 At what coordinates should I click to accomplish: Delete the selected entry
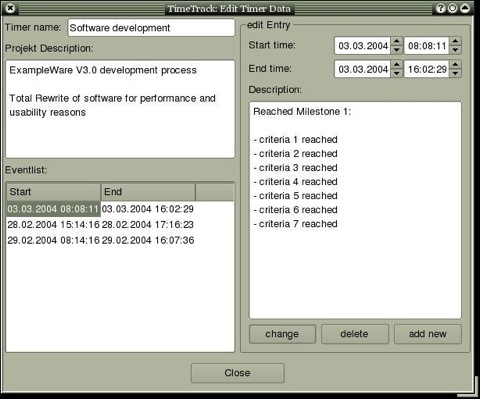point(355,334)
